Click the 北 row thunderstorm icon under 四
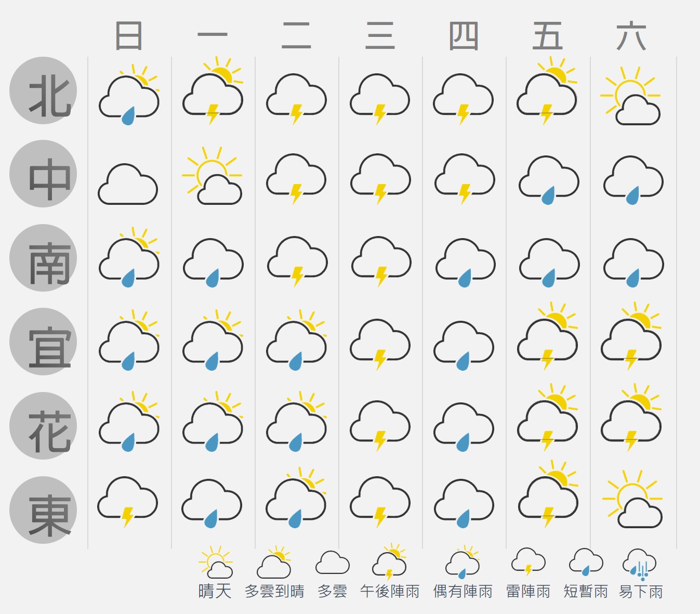 pyautogui.click(x=463, y=99)
